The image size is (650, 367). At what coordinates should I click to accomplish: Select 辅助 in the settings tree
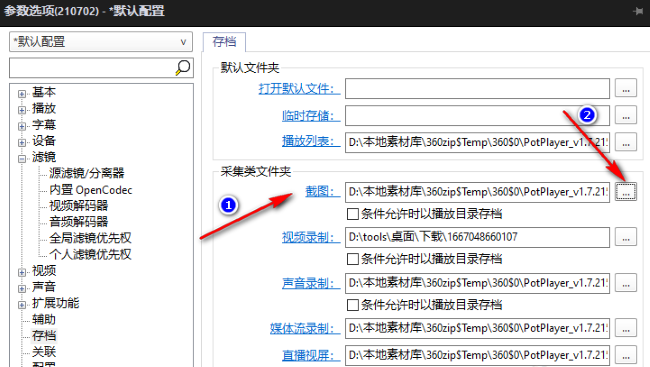point(44,319)
